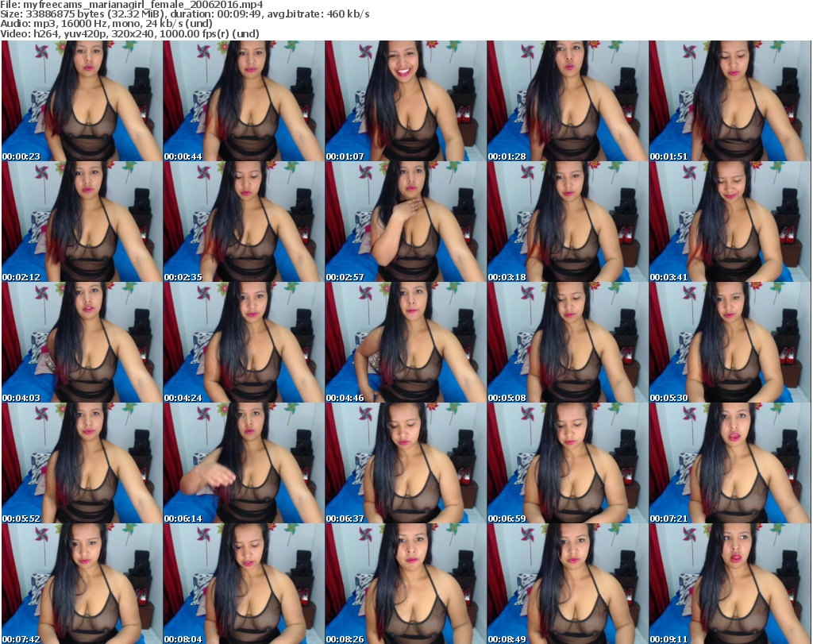Choose the frame timestamped 00:01:28
Viewport: 813px width, 644px height.
pyautogui.click(x=567, y=101)
